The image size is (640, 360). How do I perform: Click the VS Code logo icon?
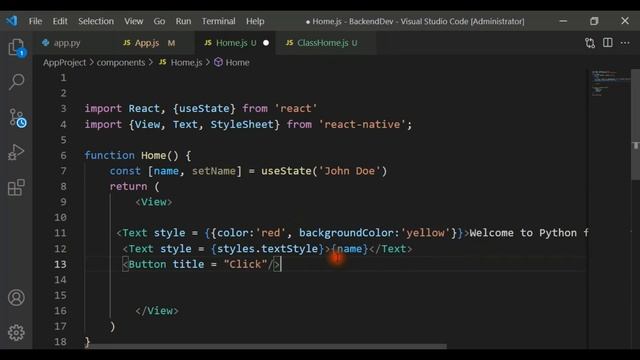tap(11, 21)
